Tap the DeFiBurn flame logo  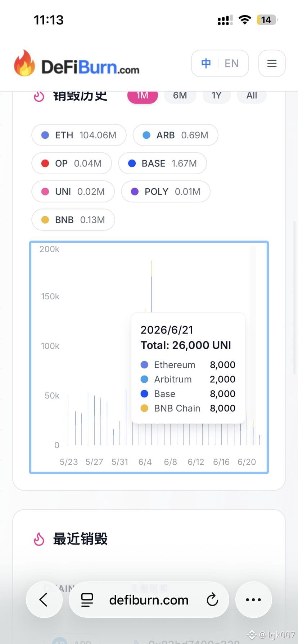click(x=24, y=63)
